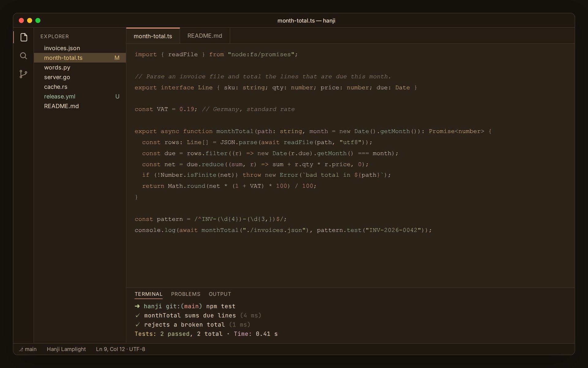The height and width of the screenshot is (368, 588).
Task: Select the OUTPUT panel tab
Action: click(220, 294)
